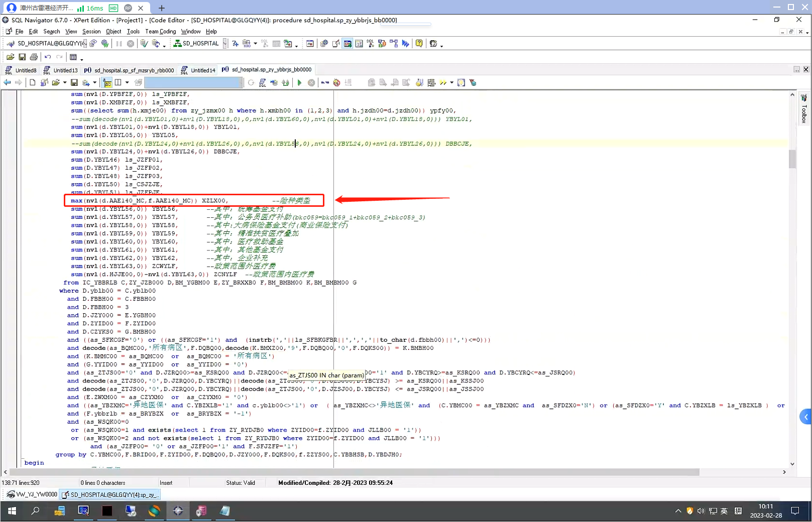Click the print icon in the toolbar
This screenshot has width=812, height=522.
click(x=34, y=57)
